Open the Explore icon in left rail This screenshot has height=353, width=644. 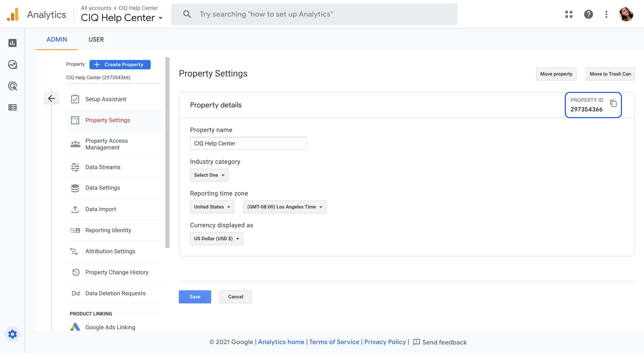tap(13, 65)
